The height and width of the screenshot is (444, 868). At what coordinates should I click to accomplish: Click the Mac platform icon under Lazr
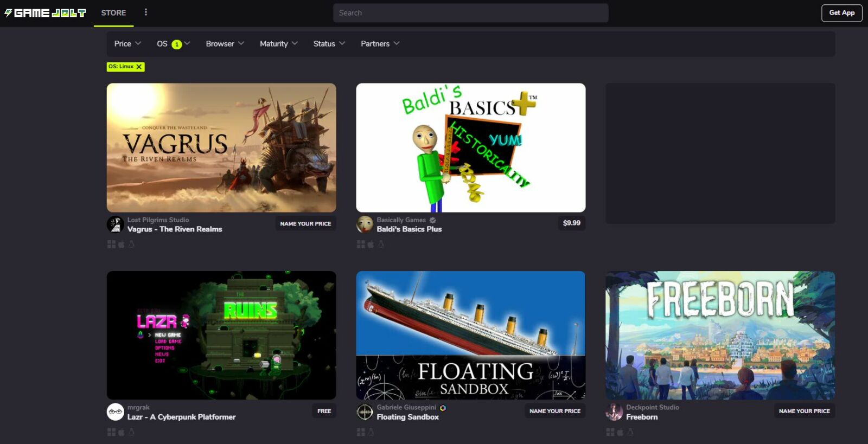122,432
